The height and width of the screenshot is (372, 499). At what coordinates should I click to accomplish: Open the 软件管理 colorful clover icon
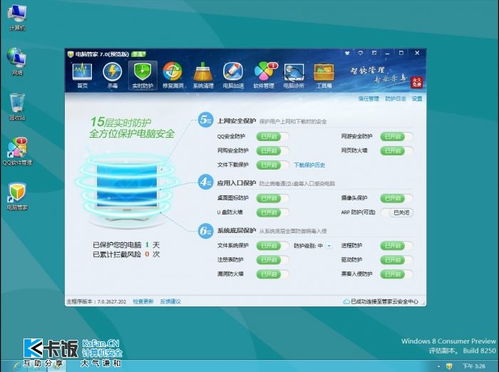264,75
